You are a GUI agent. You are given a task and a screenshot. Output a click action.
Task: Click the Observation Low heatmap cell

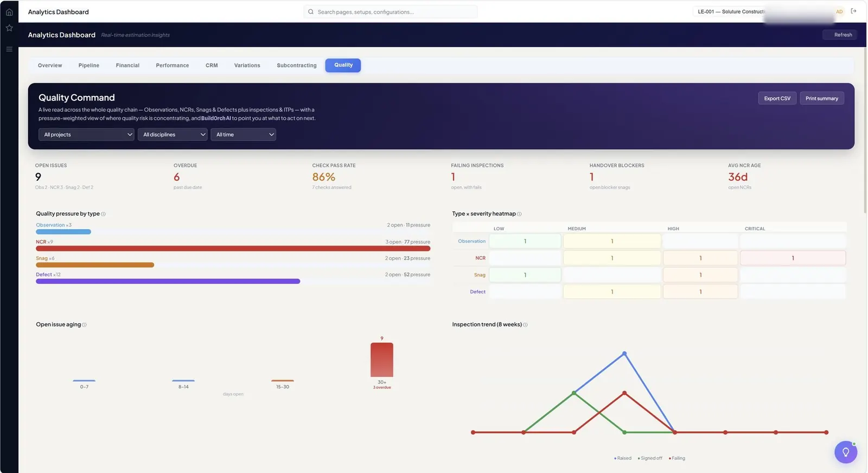[525, 241]
